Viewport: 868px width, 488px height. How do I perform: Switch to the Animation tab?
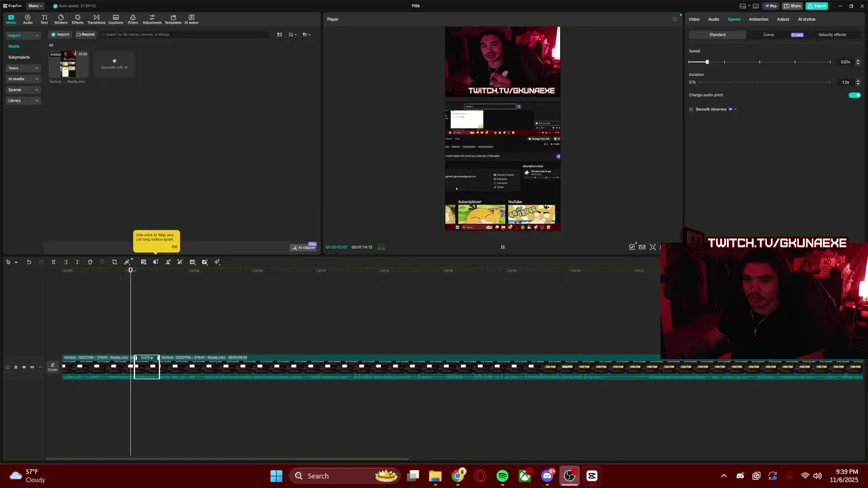click(x=758, y=19)
